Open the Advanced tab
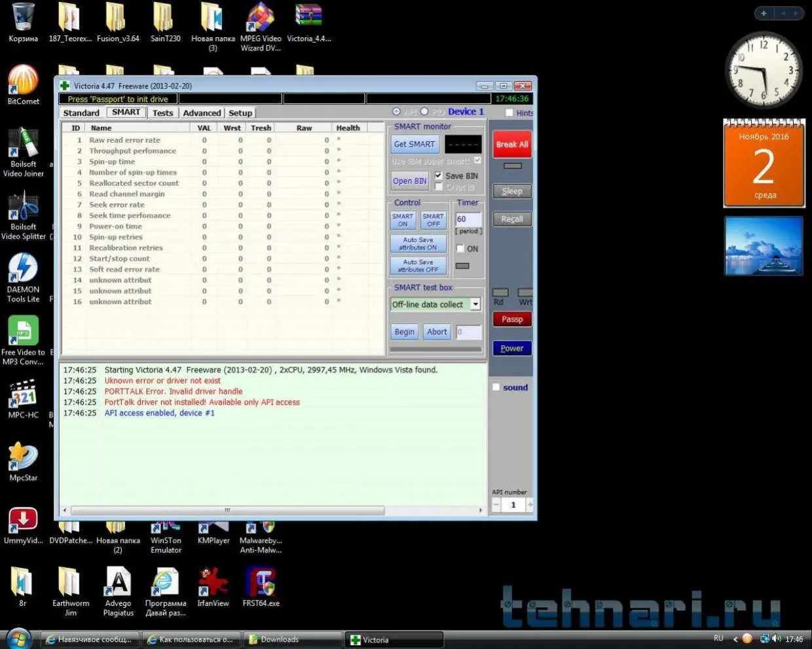The image size is (812, 649). [x=202, y=113]
